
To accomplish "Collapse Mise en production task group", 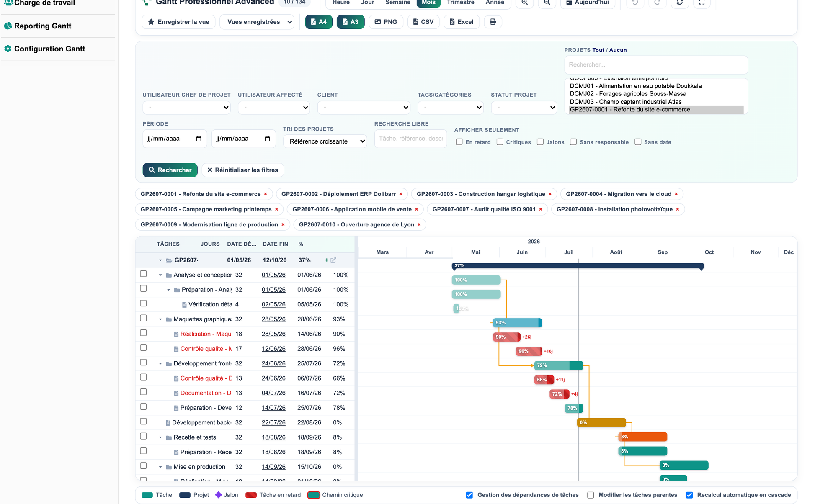I will pyautogui.click(x=160, y=467).
